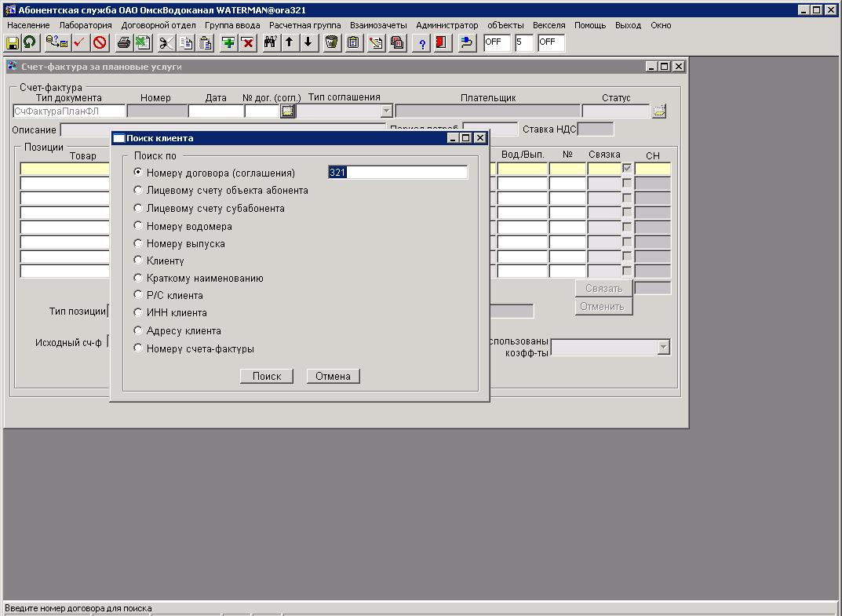Open the 'Договорной отдел' menu

(x=159, y=25)
